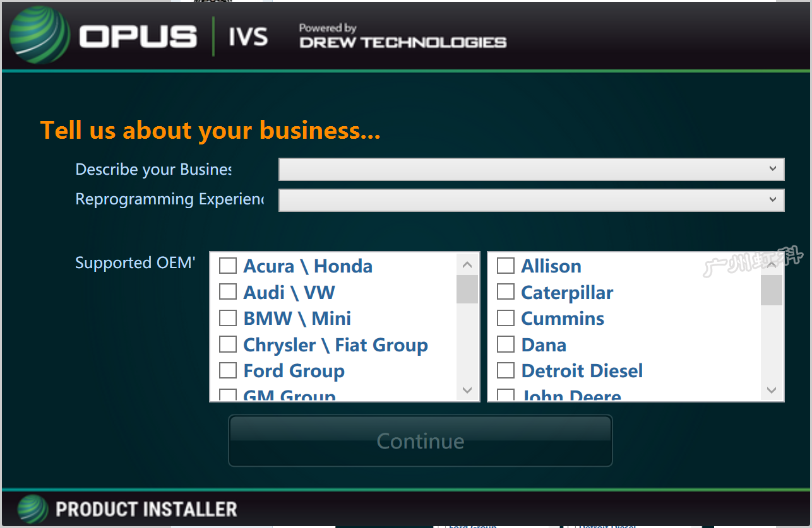The image size is (812, 528).
Task: Click the Allison label text
Action: pyautogui.click(x=551, y=266)
